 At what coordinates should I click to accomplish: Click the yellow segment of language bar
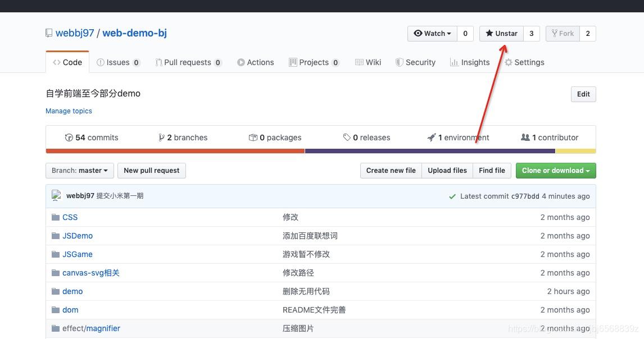click(576, 151)
